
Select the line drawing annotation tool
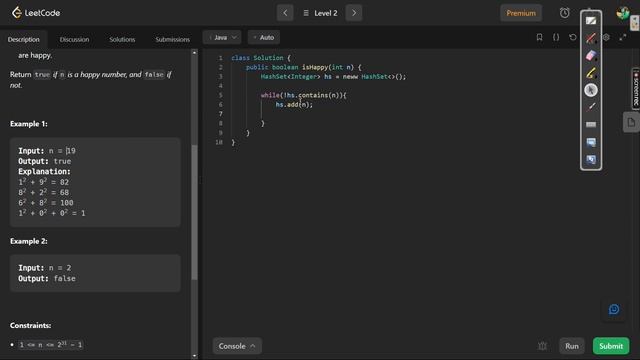(x=591, y=107)
